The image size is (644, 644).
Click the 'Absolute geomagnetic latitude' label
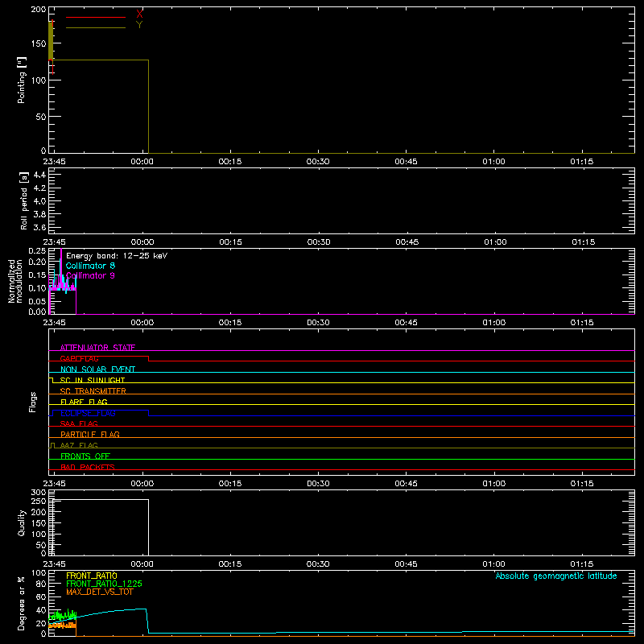556,576
